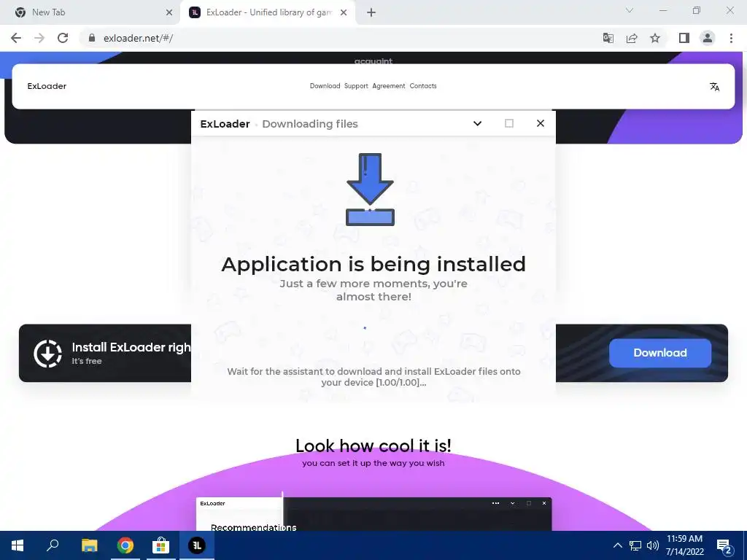Show hidden system tray icons

pos(617,545)
